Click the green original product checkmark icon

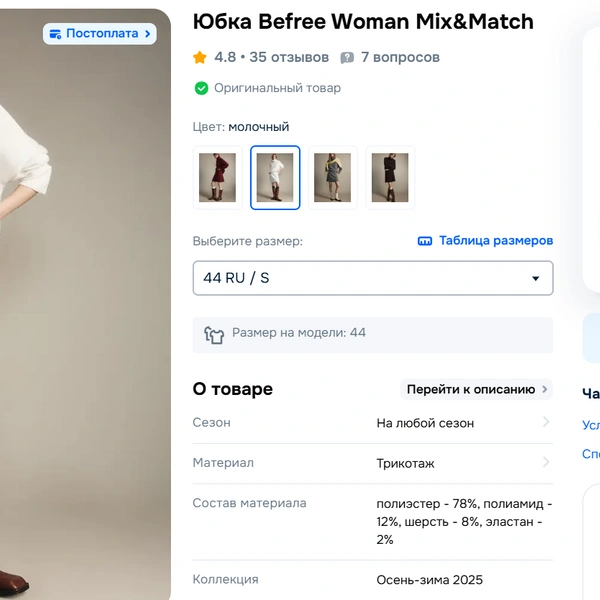[x=201, y=88]
